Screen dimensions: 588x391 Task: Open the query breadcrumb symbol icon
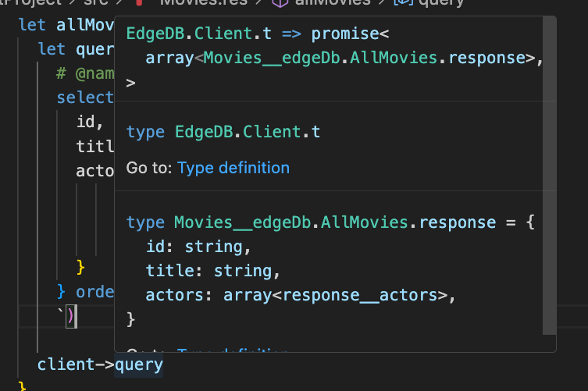tap(404, 2)
